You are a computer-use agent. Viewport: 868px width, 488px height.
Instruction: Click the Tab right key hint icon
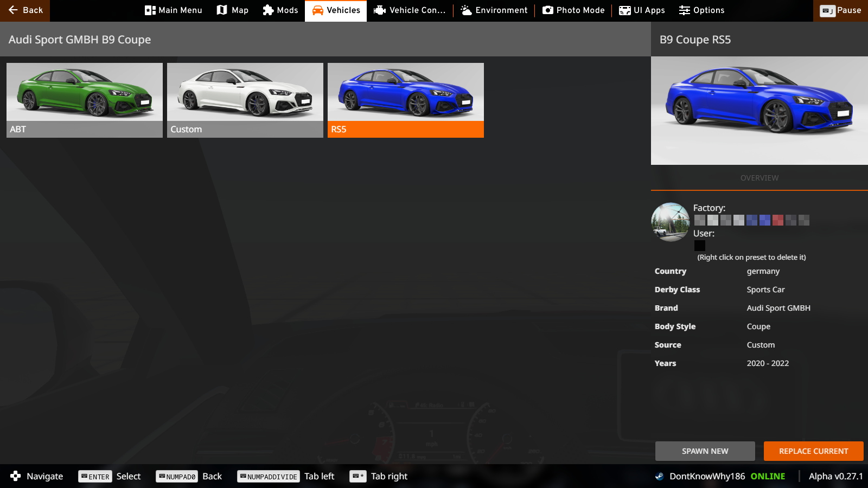pos(358,476)
